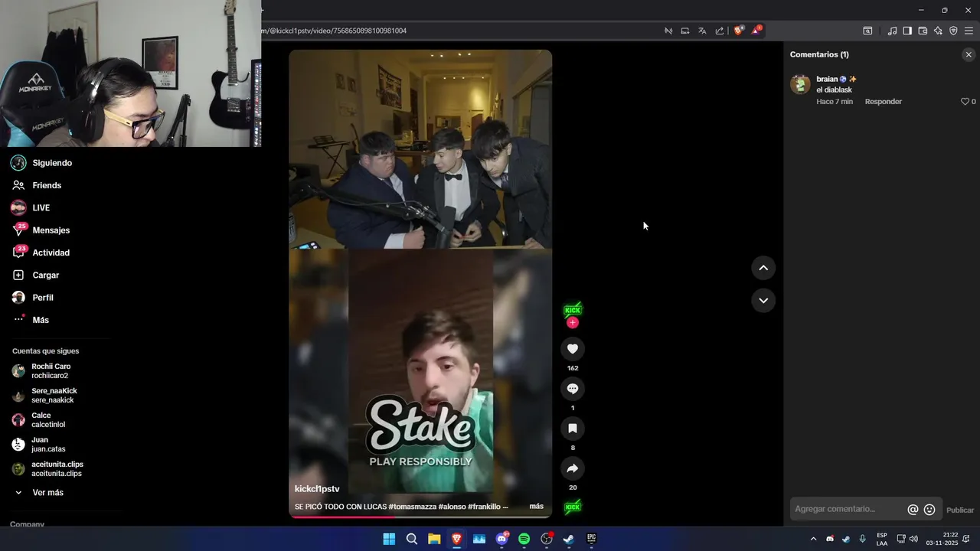This screenshot has width=980, height=551.
Task: Open the emoji picker in comment box
Action: 929,510
